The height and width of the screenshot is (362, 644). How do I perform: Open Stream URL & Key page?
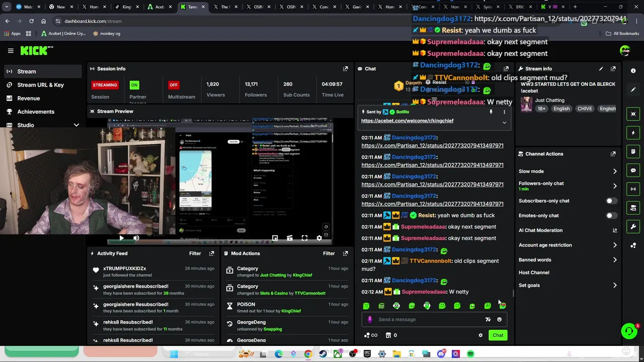coord(41,85)
